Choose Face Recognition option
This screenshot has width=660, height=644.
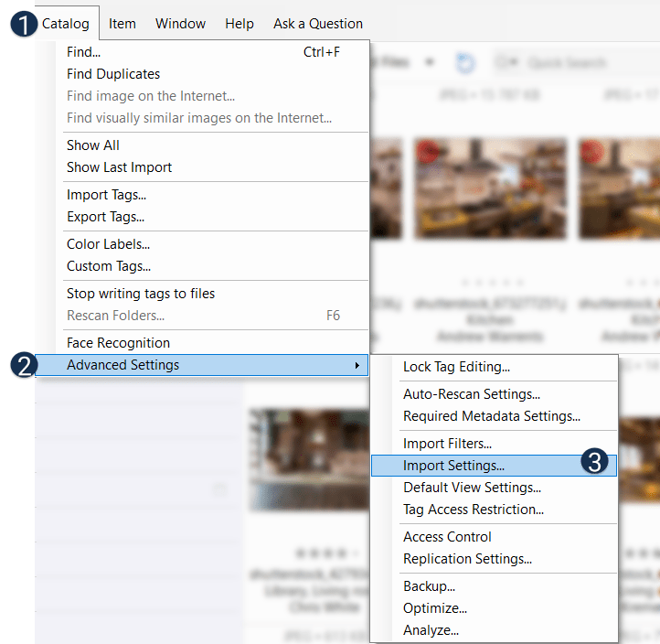click(x=118, y=343)
